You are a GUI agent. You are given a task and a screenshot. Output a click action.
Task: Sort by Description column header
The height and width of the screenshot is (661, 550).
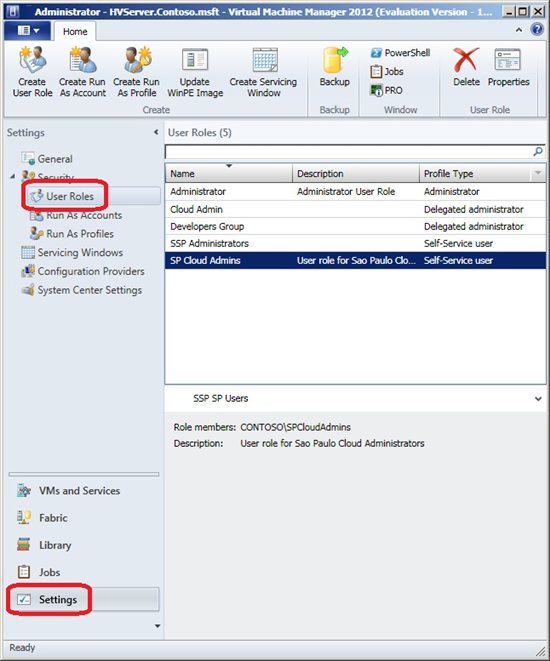pos(355,173)
